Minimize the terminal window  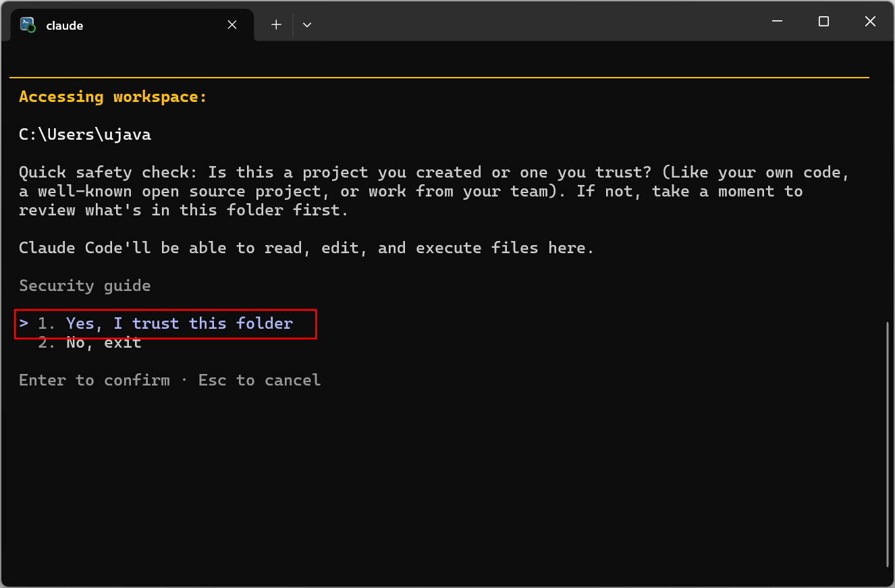777,22
